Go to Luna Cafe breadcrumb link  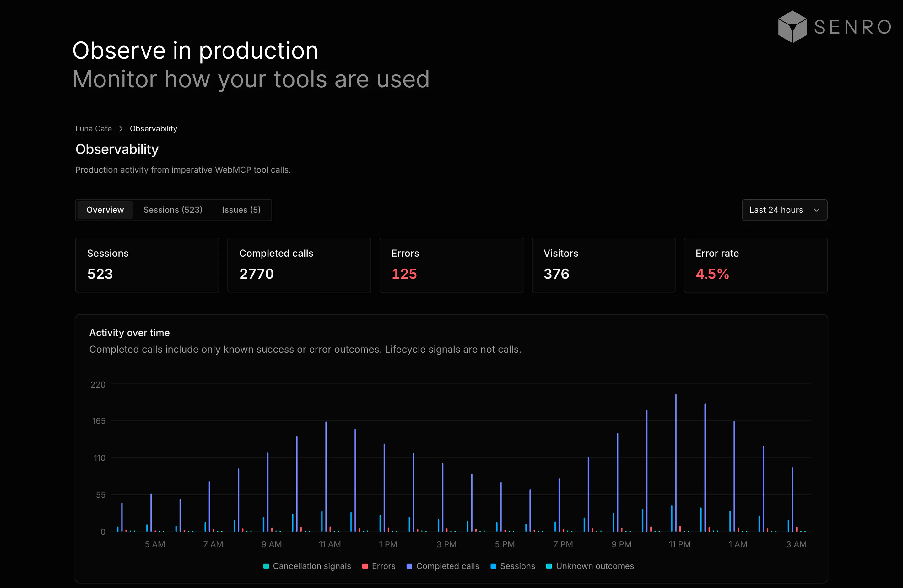(93, 129)
